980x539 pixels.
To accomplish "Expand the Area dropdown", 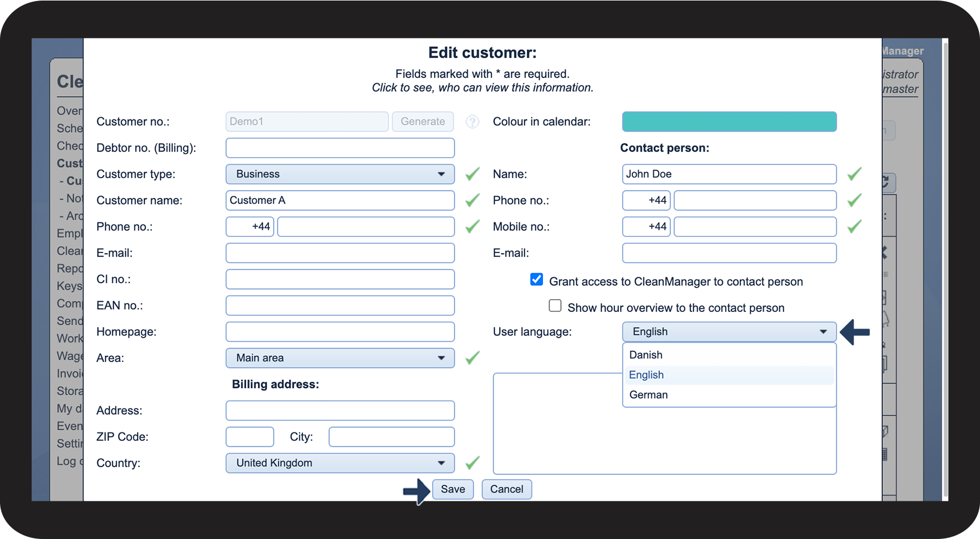I will 340,358.
